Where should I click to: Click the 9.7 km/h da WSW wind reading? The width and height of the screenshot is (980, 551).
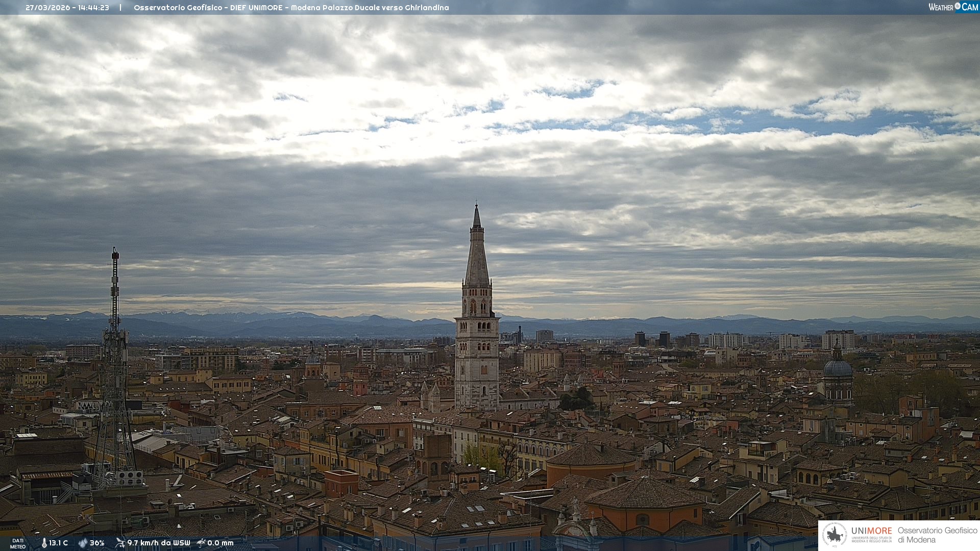(159, 543)
